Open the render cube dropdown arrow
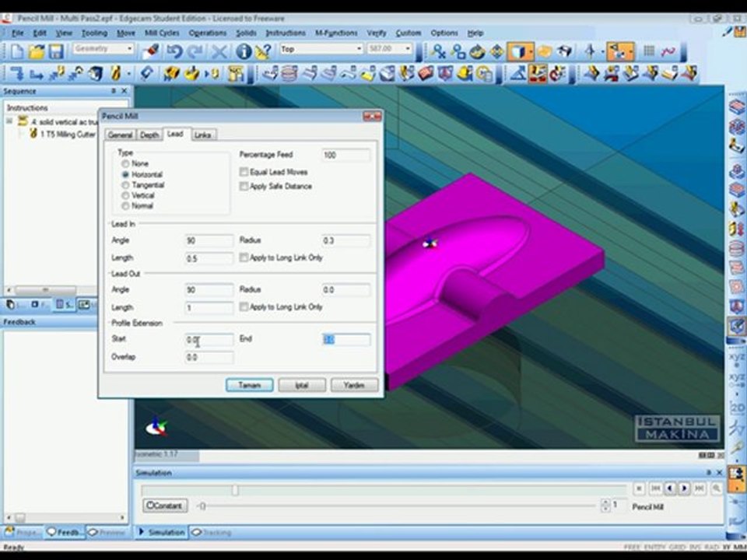 (x=530, y=51)
